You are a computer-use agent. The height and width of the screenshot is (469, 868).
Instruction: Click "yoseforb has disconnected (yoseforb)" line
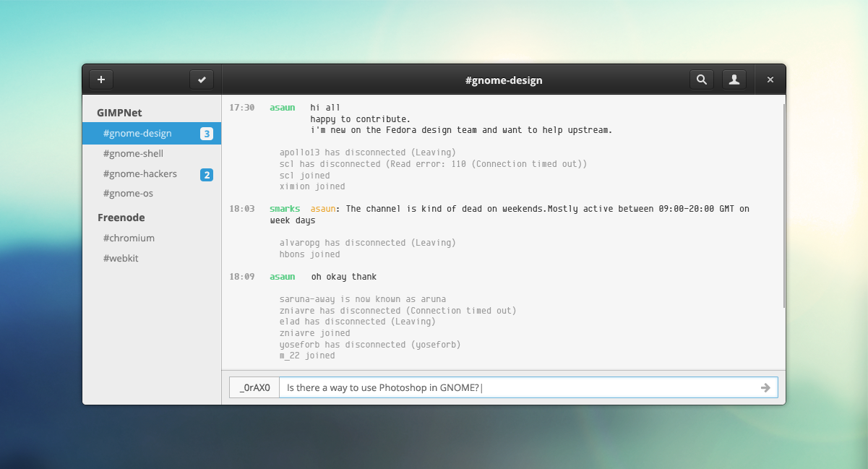coord(370,345)
